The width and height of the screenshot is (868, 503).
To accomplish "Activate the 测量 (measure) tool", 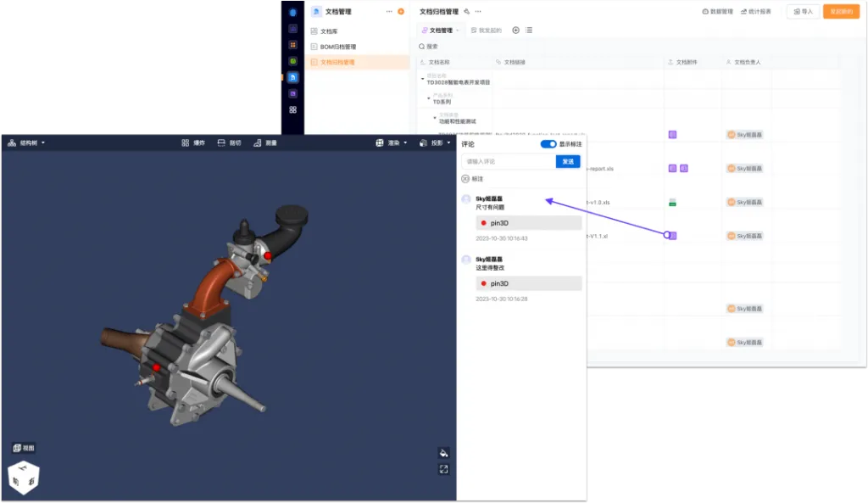I will point(264,143).
